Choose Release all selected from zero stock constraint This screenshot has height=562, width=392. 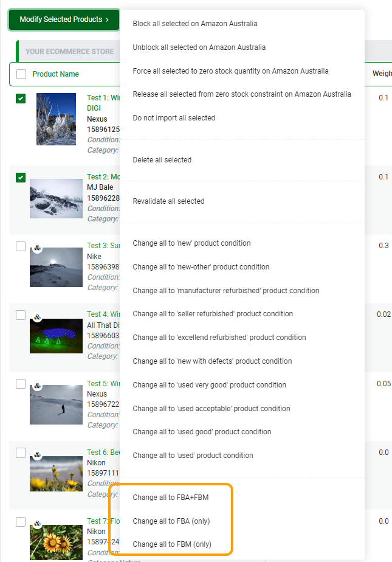[242, 94]
